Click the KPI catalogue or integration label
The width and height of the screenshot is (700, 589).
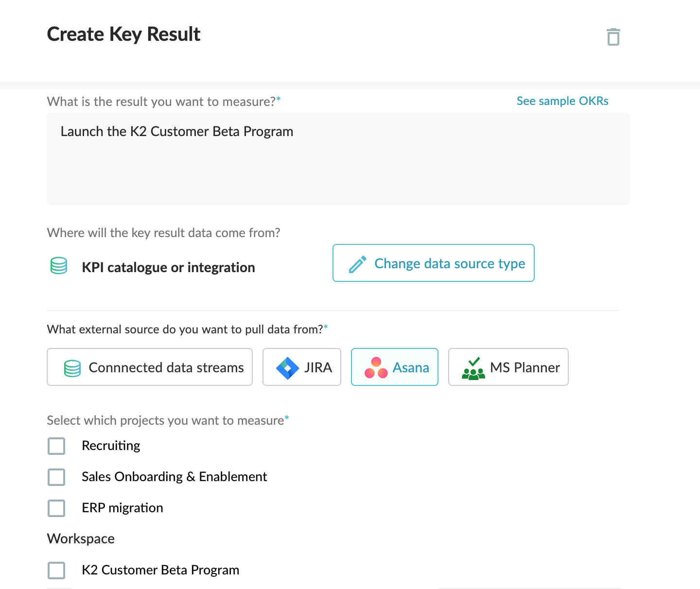point(168,268)
